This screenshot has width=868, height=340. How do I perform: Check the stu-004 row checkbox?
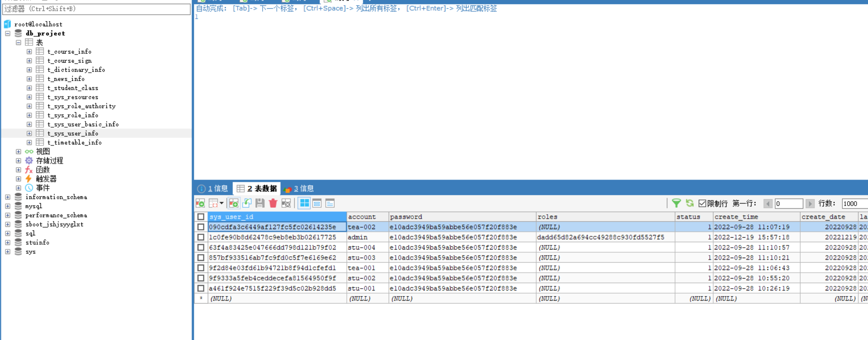(x=201, y=247)
